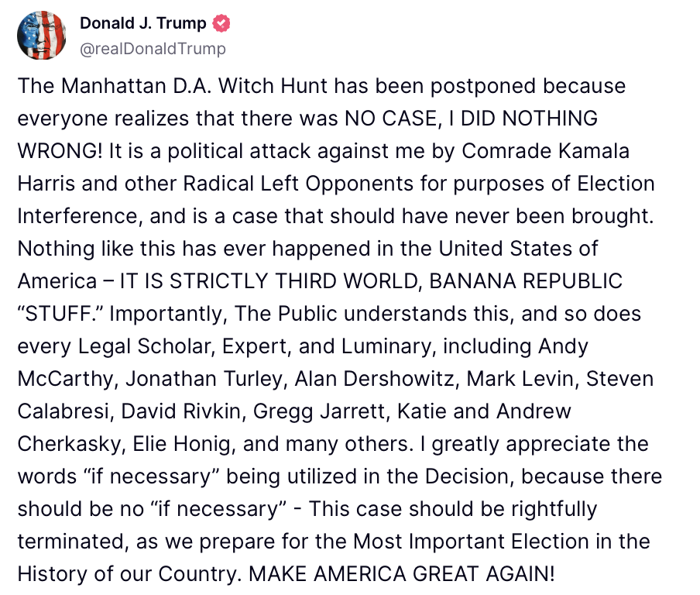This screenshot has height=595, width=700.
Task: Click the name 'Mark Levin'
Action: pos(523,379)
